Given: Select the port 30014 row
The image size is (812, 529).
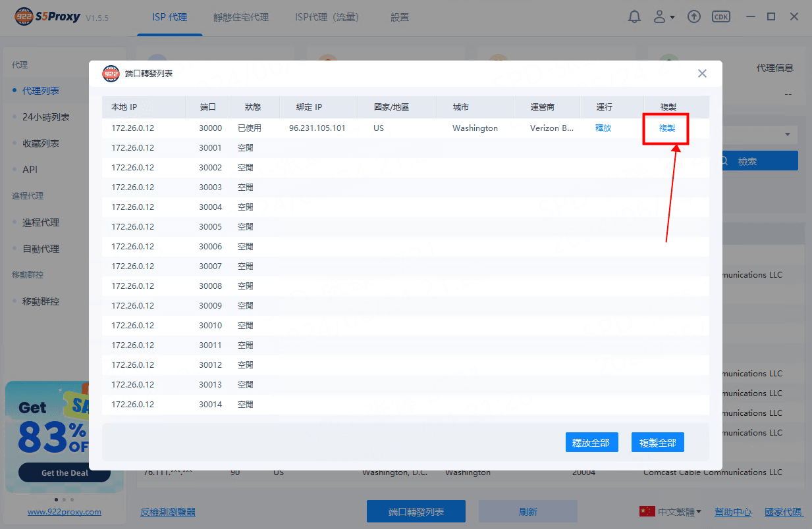Looking at the screenshot, I should pyautogui.click(x=406, y=405).
